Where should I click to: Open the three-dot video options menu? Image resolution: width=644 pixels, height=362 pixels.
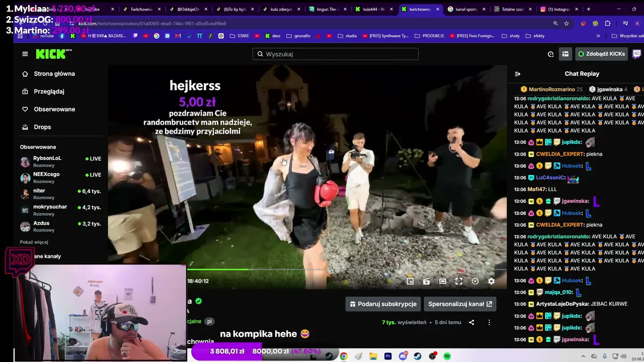click(489, 322)
